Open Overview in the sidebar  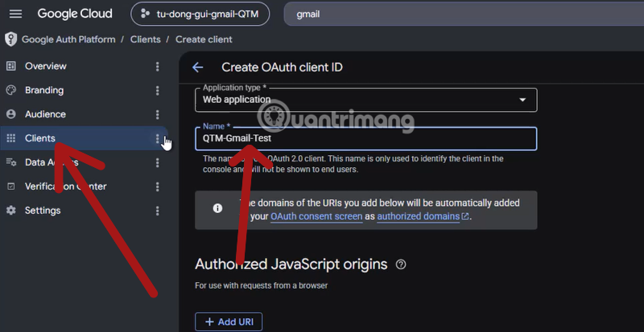(84, 66)
